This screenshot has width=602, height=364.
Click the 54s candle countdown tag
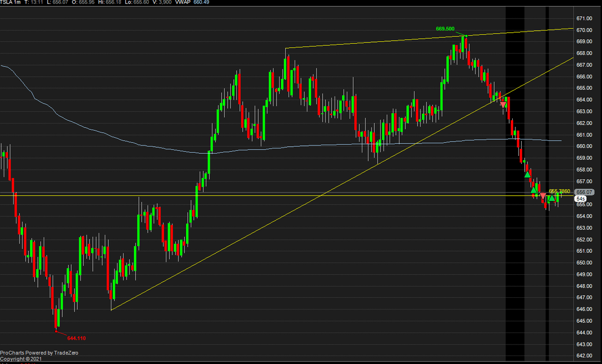click(581, 199)
